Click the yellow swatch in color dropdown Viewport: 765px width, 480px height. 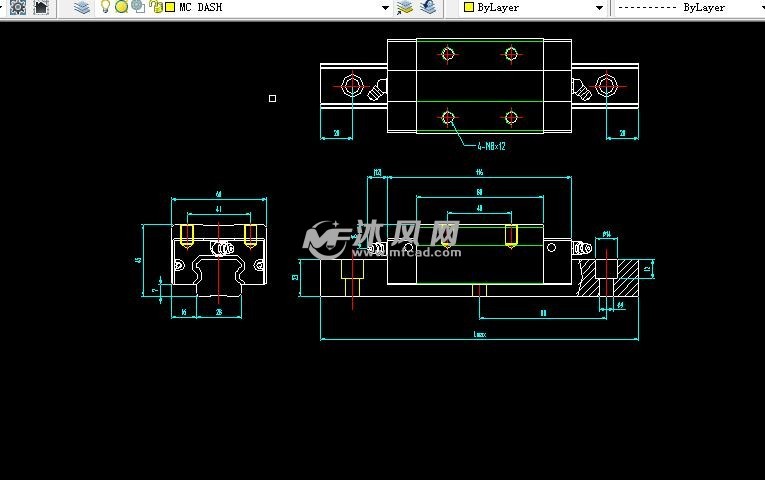coord(468,7)
